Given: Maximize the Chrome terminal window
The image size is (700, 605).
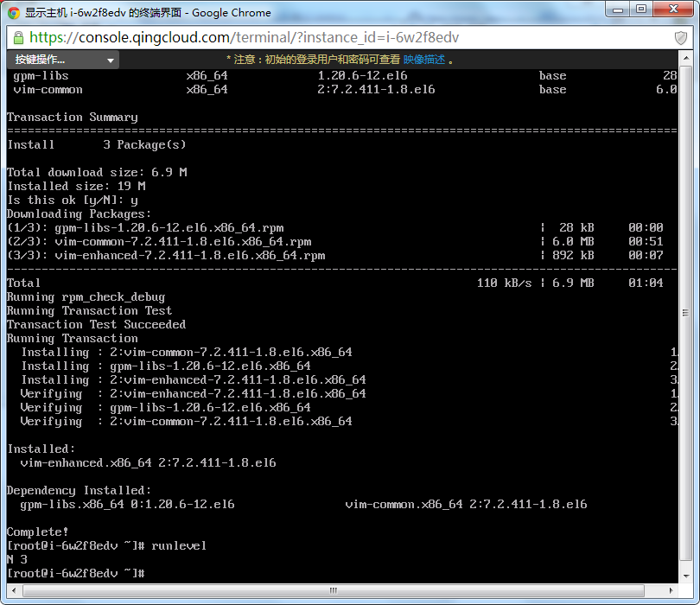Looking at the screenshot, I should (x=641, y=10).
